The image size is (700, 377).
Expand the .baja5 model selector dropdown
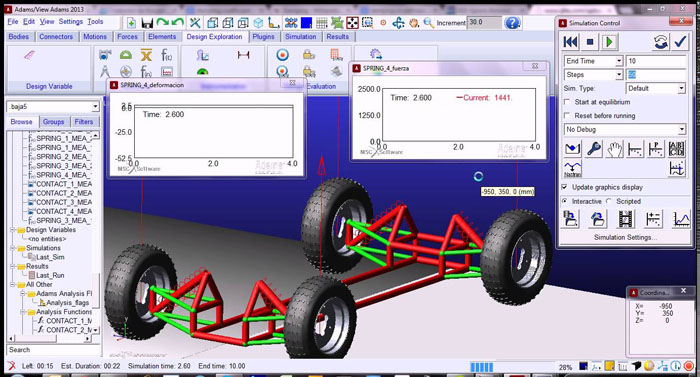coord(95,107)
